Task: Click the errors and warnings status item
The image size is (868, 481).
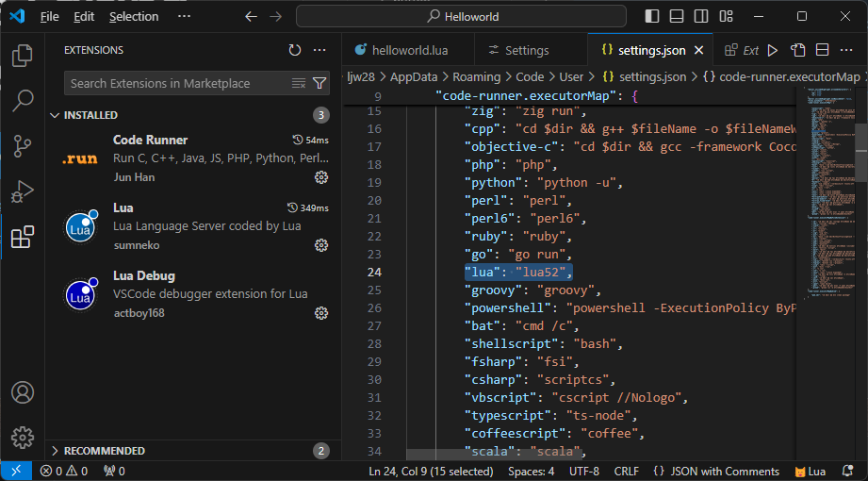Action: (64, 472)
